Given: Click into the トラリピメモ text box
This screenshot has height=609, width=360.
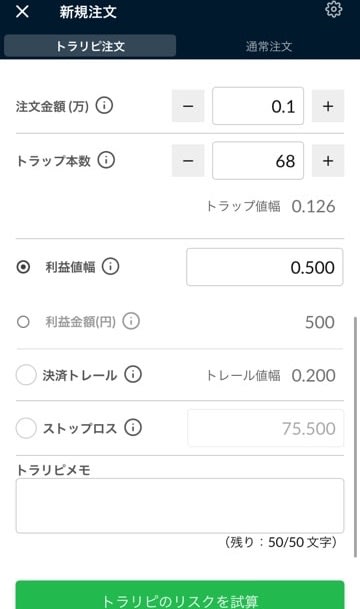Looking at the screenshot, I should (x=180, y=506).
